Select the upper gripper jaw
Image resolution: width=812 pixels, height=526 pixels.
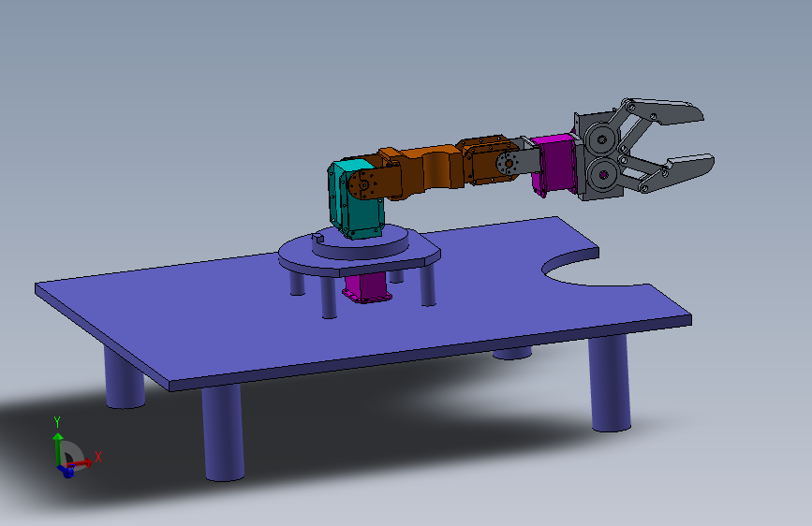click(x=666, y=111)
